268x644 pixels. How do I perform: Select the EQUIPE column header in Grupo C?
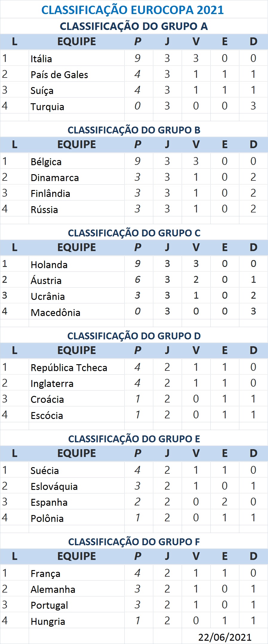(x=76, y=247)
